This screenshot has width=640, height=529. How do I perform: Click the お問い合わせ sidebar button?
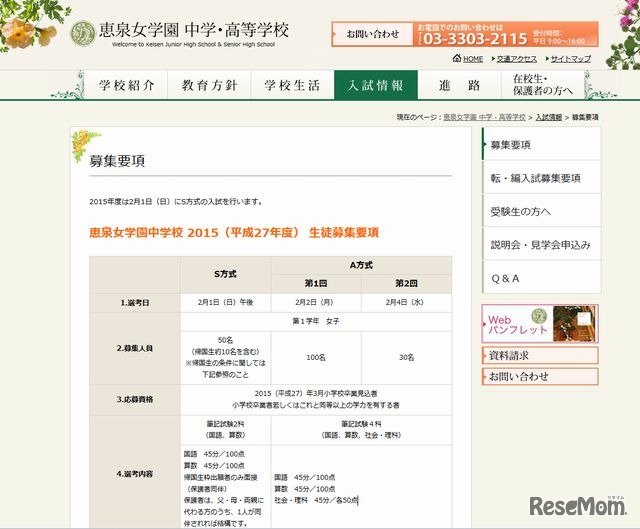click(x=540, y=376)
